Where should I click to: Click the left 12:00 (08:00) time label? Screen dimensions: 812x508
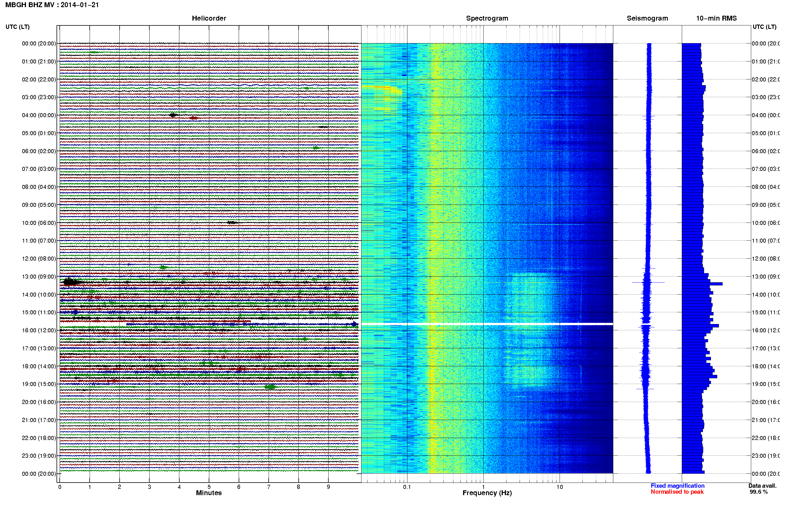click(39, 259)
